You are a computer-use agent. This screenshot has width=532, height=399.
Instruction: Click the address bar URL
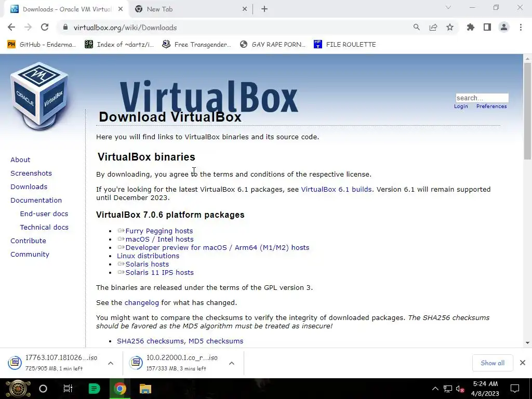[x=125, y=28]
